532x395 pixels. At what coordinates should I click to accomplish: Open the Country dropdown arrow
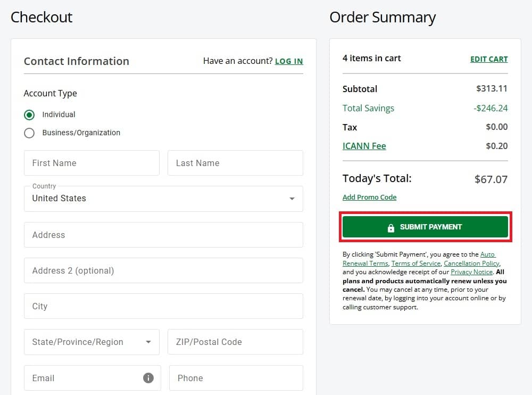292,198
